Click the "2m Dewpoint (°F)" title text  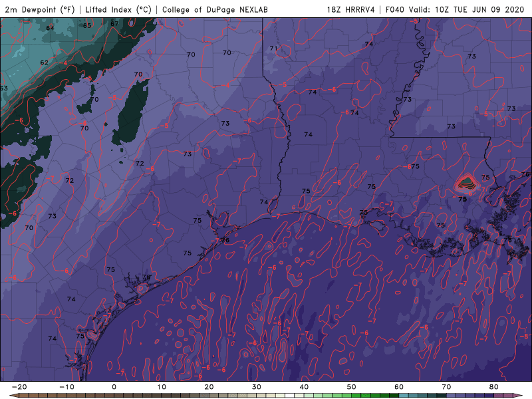(x=40, y=9)
